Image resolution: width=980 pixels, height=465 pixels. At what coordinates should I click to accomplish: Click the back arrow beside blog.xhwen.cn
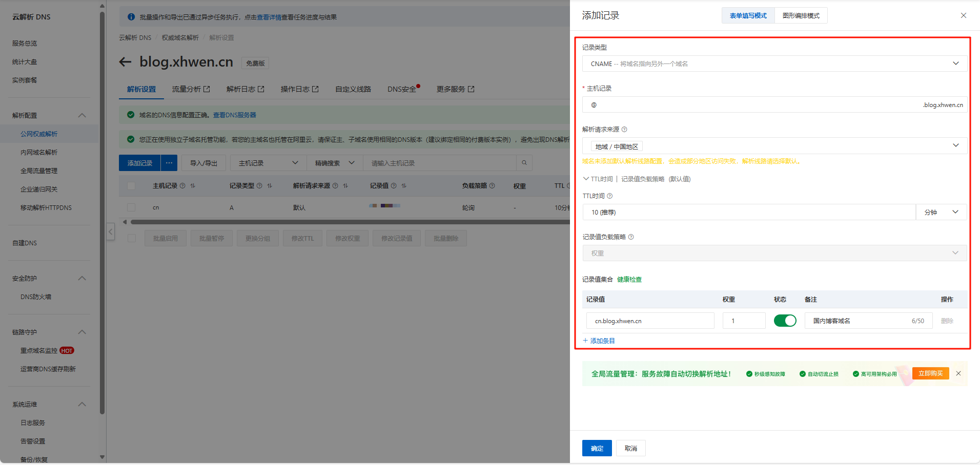125,62
